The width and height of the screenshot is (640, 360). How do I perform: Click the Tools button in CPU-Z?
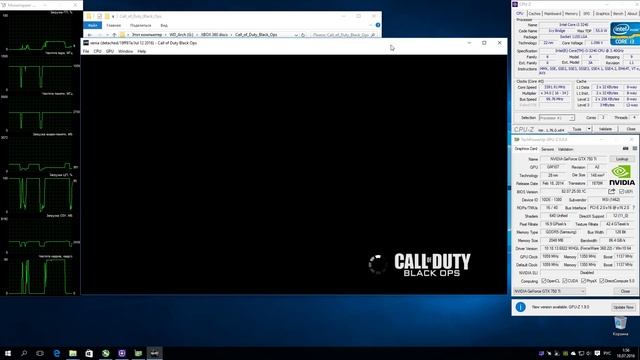pyautogui.click(x=577, y=129)
